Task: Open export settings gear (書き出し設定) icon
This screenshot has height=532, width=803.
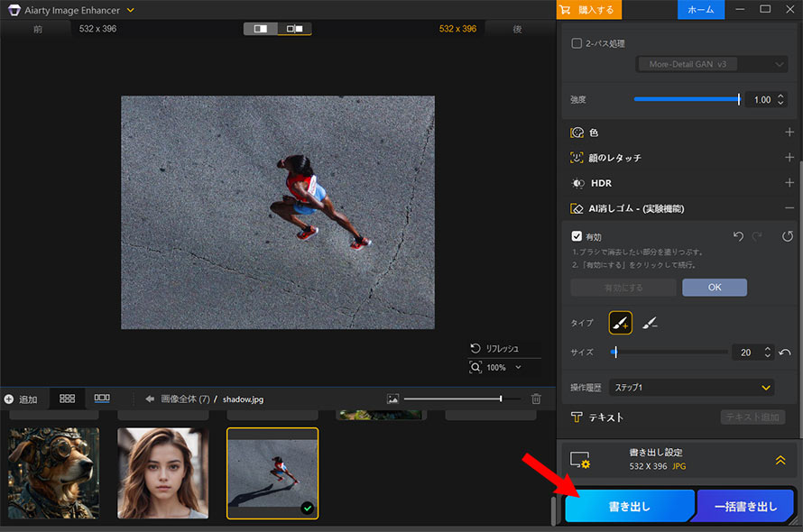Action: pos(577,460)
